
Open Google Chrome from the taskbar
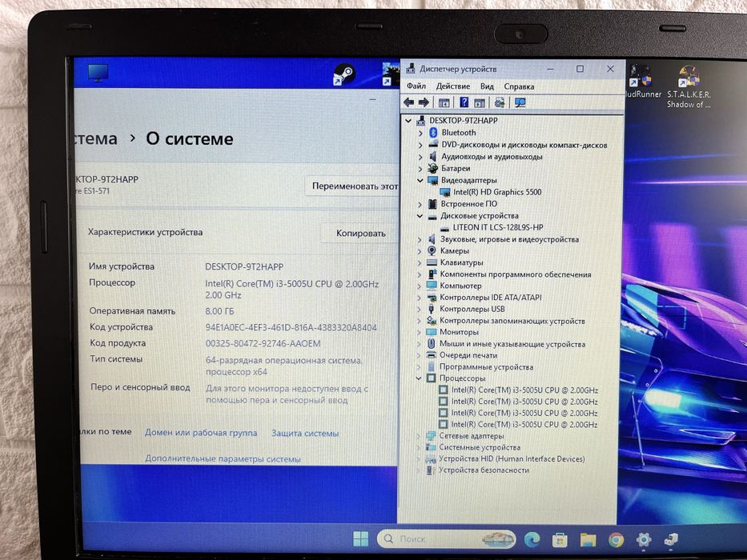[x=616, y=539]
